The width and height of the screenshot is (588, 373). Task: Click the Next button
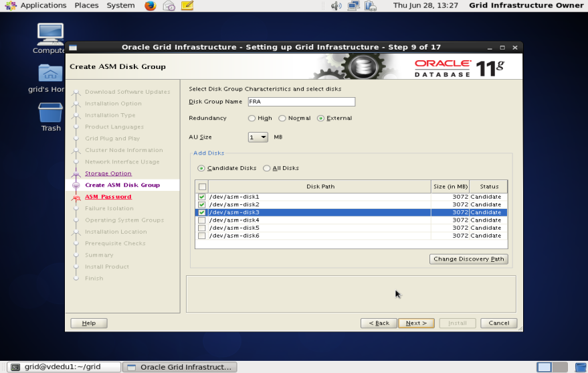click(416, 323)
